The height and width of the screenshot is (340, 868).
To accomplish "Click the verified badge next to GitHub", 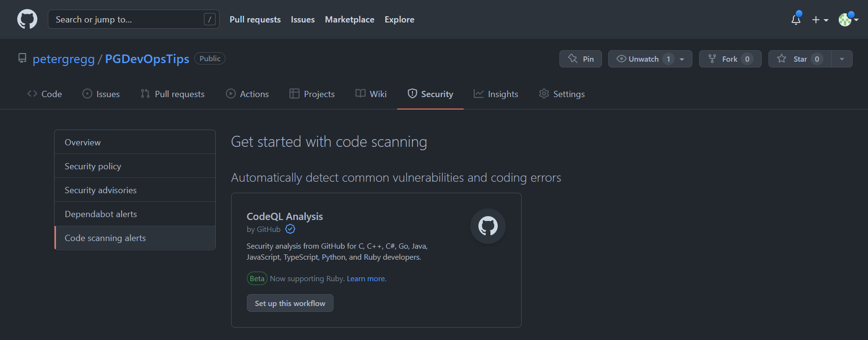I will click(290, 229).
